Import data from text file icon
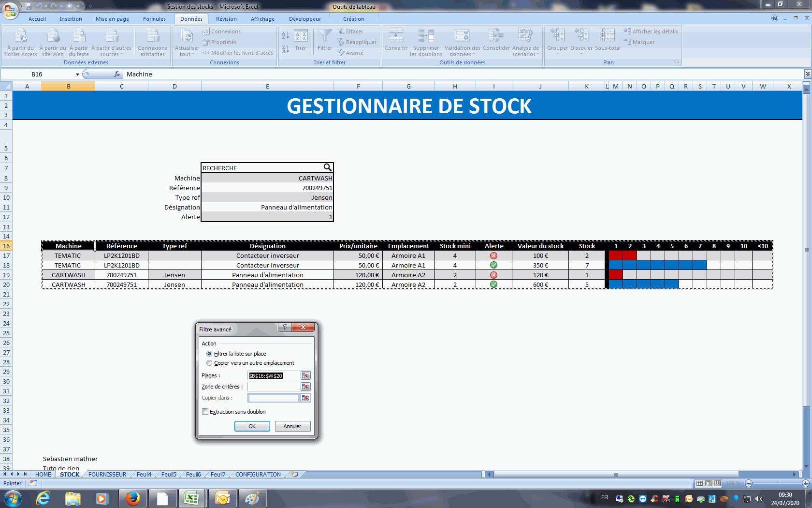Viewport: 812px width, 508px height. click(x=78, y=36)
